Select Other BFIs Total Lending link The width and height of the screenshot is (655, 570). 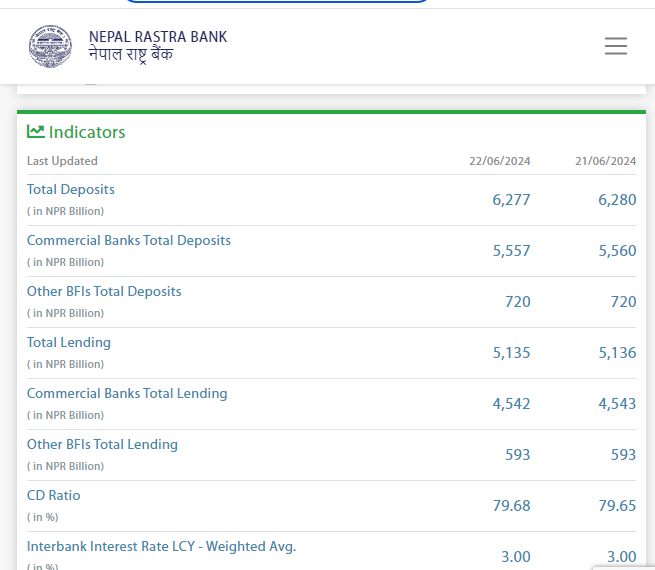102,444
